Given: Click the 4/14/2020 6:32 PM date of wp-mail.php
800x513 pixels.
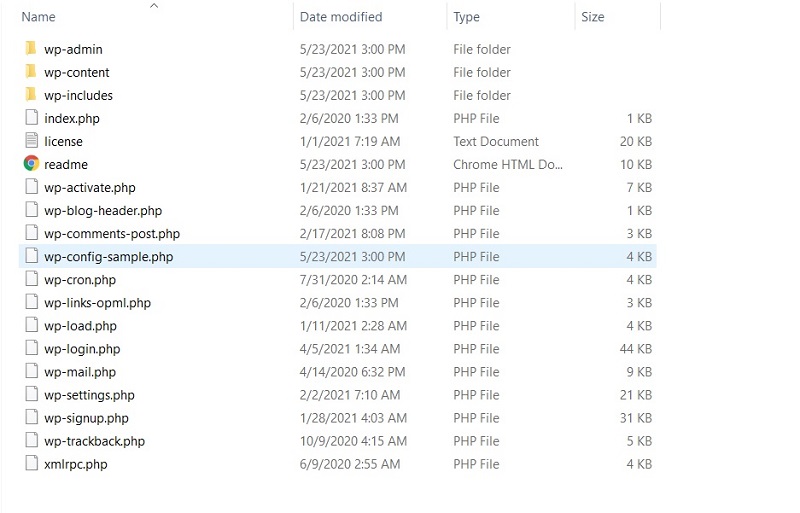Looking at the screenshot, I should point(353,372).
